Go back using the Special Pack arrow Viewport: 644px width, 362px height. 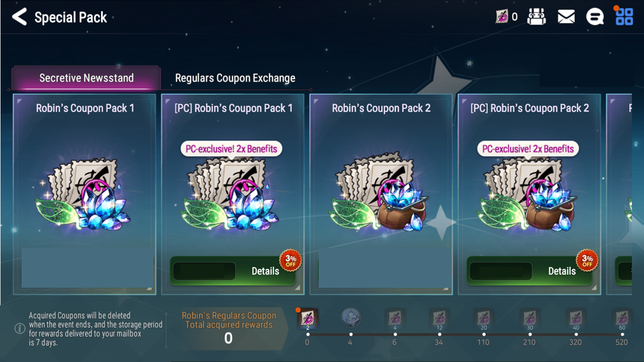[x=19, y=17]
